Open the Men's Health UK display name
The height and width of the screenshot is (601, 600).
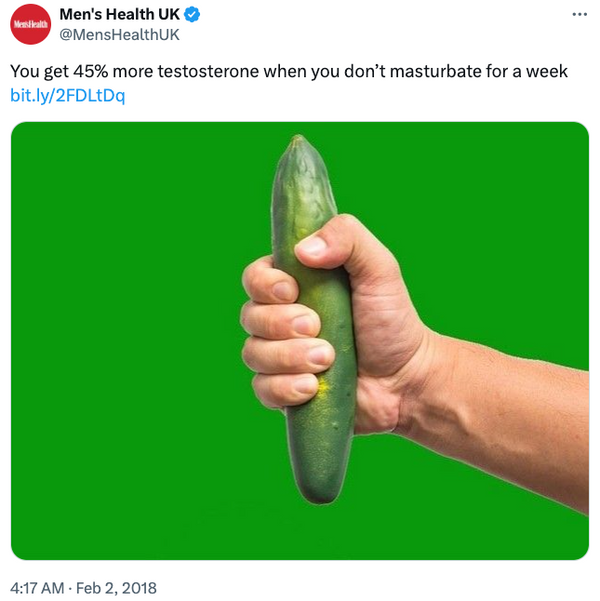119,15
